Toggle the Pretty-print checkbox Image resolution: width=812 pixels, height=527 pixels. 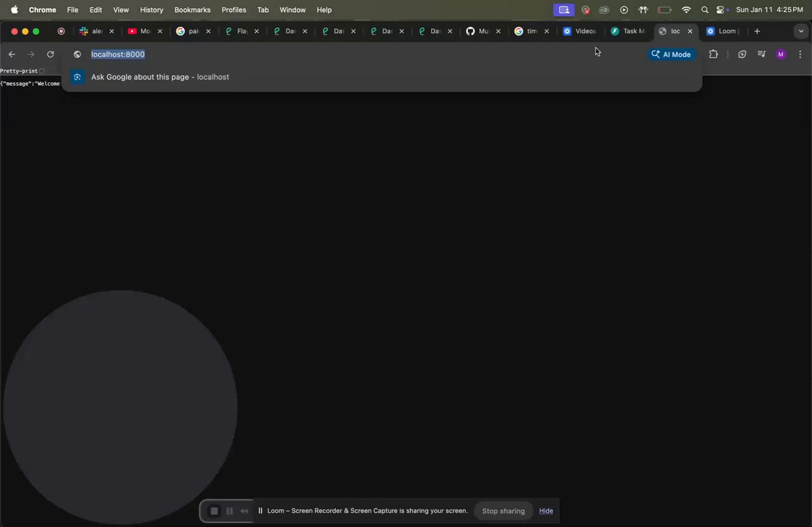click(x=42, y=71)
